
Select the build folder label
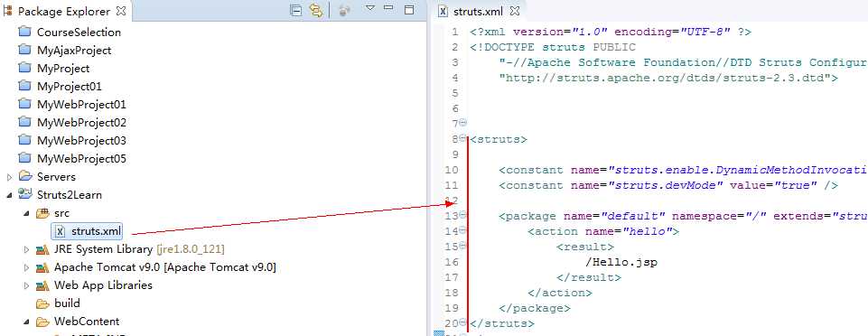[67, 303]
